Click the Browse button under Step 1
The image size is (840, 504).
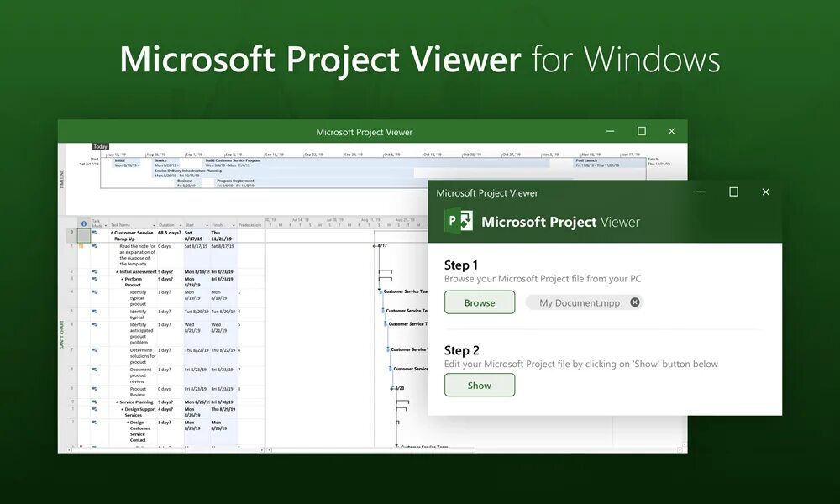tap(480, 302)
